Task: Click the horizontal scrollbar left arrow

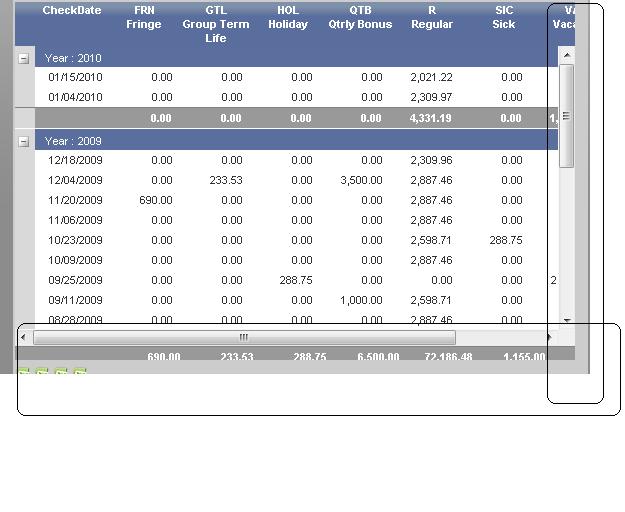Action: click(23, 337)
